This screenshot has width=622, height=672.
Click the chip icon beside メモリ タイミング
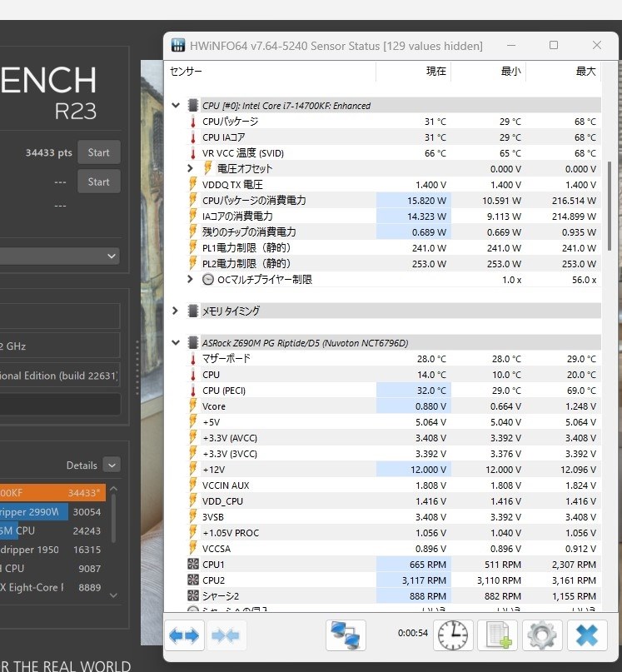[x=193, y=311]
